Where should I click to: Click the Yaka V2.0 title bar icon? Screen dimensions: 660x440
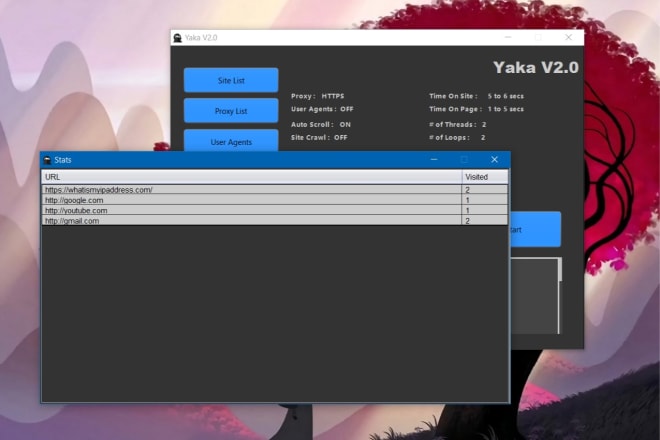178,38
